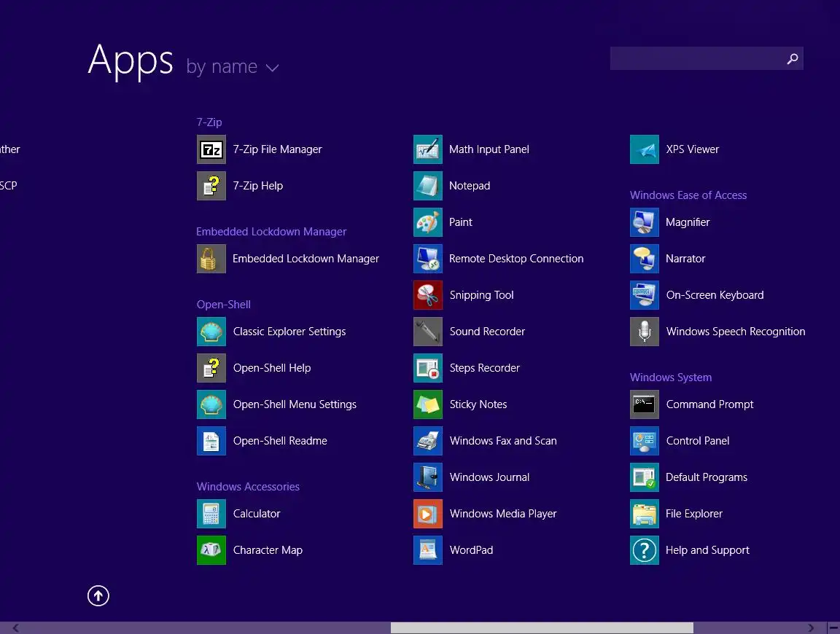Select the Embedded Lockdown Manager group header
This screenshot has height=634, width=840.
(x=271, y=231)
